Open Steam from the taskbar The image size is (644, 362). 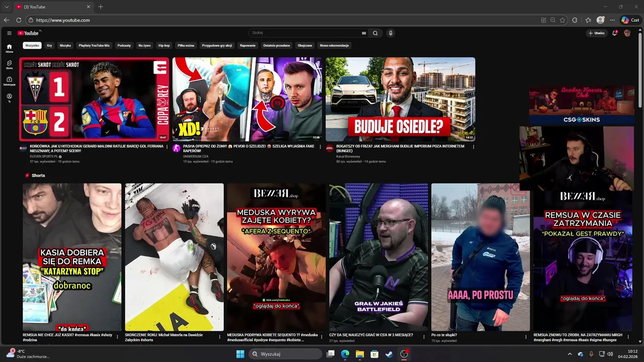coord(389,354)
